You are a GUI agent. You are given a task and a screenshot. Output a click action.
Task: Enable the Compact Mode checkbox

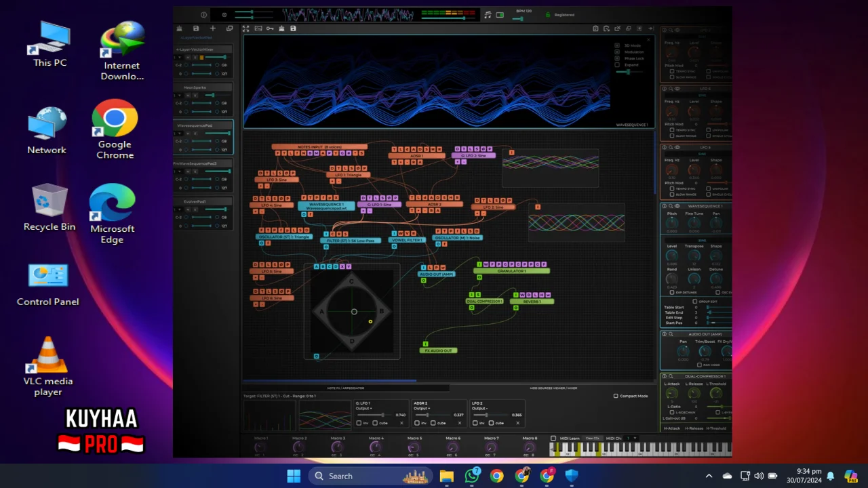click(616, 396)
